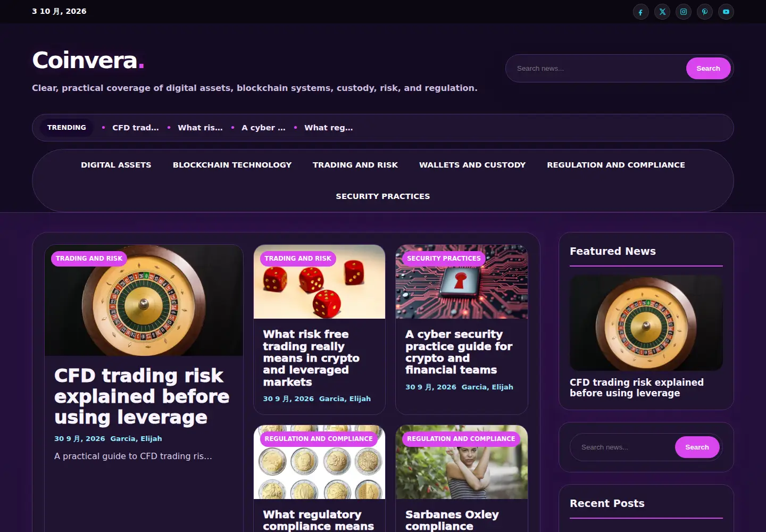
Task: Click Trading and Risk tag on dice article
Action: [x=298, y=259]
